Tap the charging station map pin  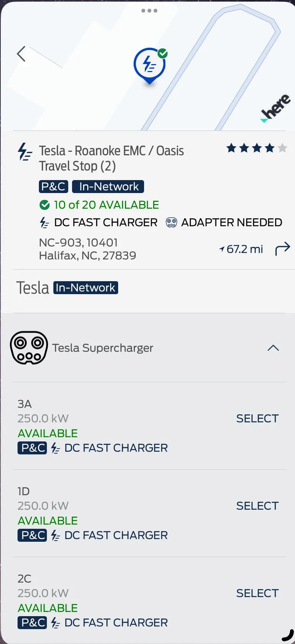click(x=149, y=65)
